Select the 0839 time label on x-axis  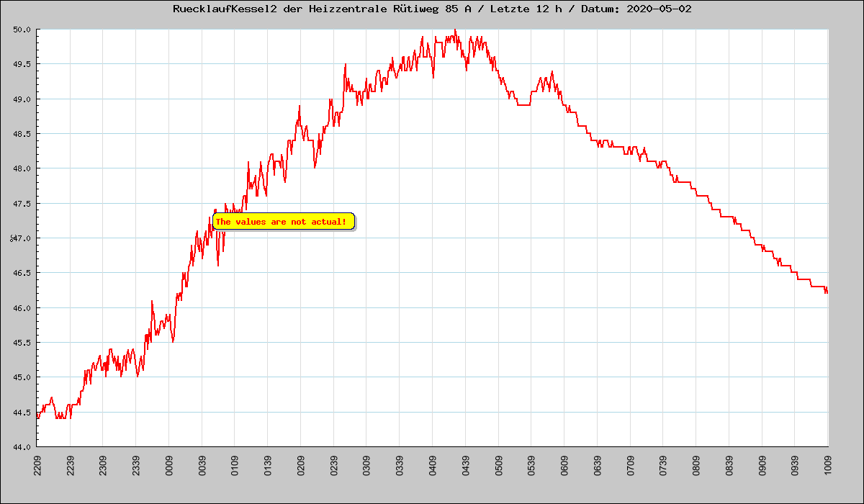(729, 464)
